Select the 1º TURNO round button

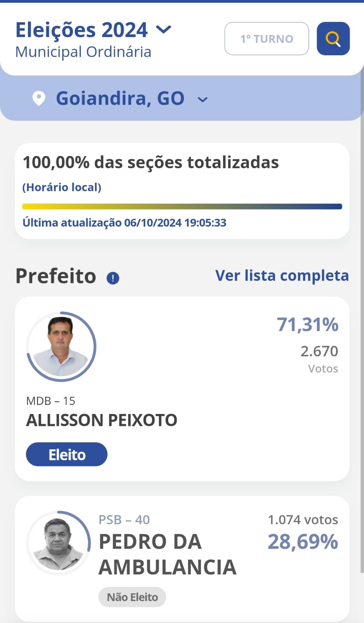click(267, 39)
